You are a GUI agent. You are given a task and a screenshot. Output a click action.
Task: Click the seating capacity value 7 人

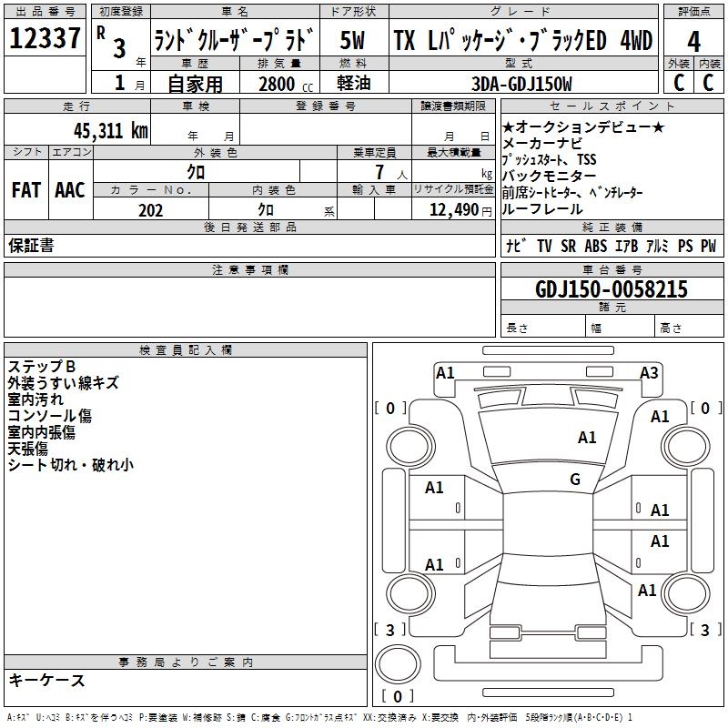(391, 173)
